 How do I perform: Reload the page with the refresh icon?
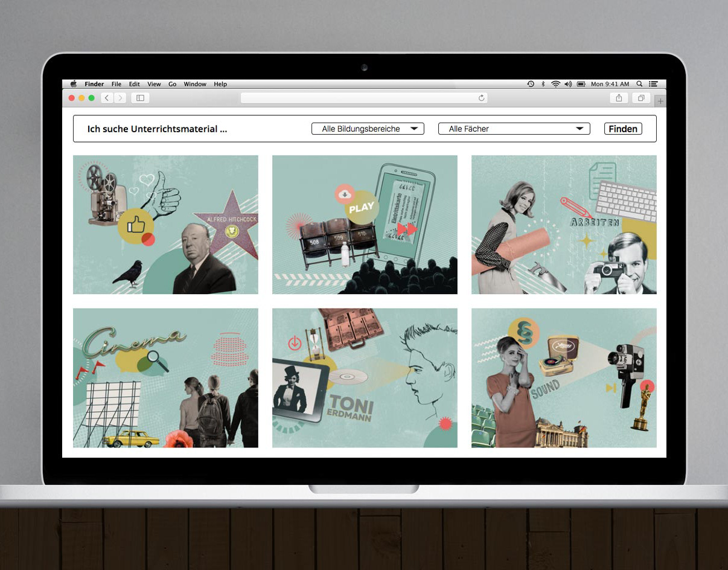(481, 98)
